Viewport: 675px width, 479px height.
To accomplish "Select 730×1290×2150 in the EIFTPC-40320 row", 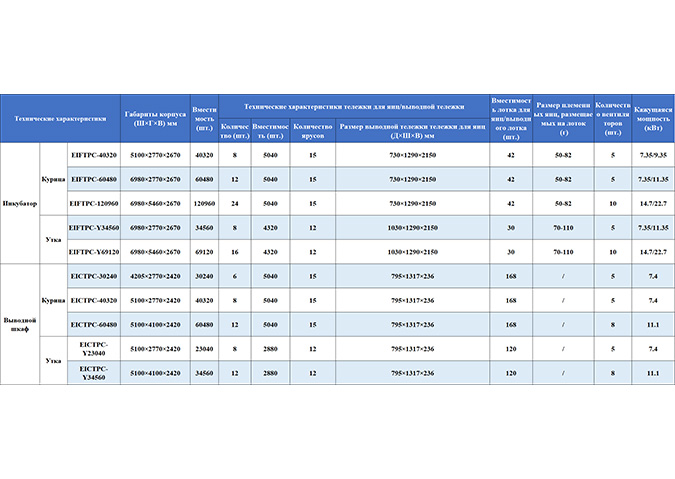I will [412, 155].
